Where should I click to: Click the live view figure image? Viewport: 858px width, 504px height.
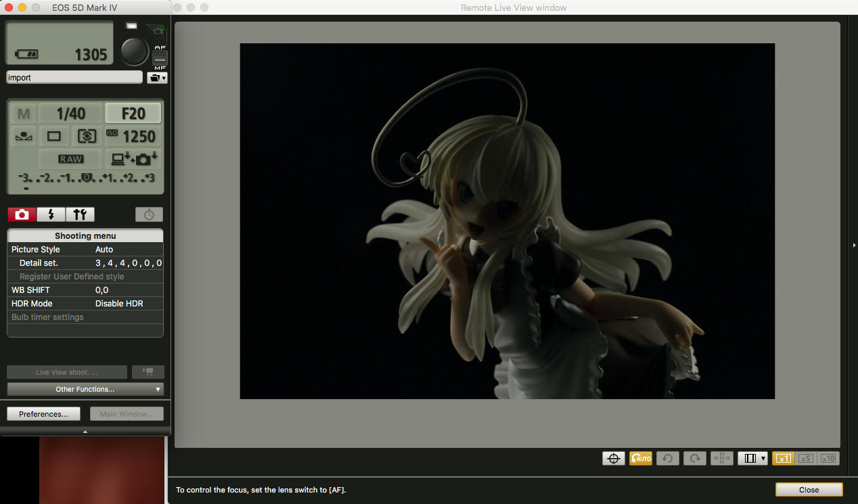coord(507,221)
